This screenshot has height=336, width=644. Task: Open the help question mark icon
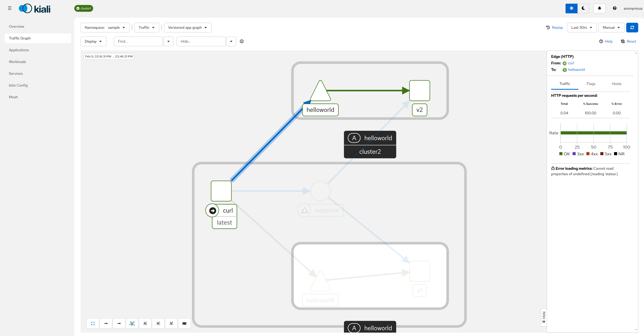coord(614,8)
